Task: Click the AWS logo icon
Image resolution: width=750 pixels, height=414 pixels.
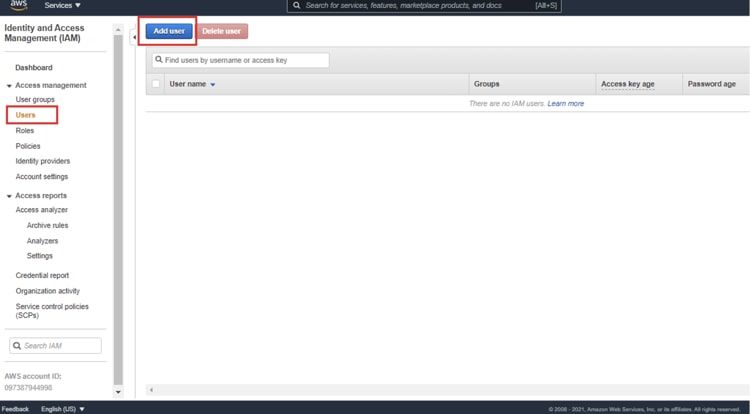Action: (19, 5)
